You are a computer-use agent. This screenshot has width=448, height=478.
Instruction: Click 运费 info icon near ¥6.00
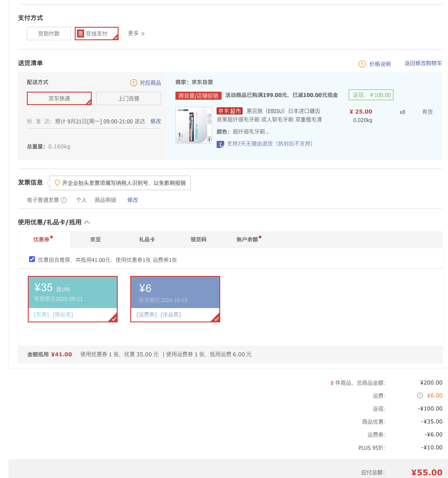click(420, 396)
